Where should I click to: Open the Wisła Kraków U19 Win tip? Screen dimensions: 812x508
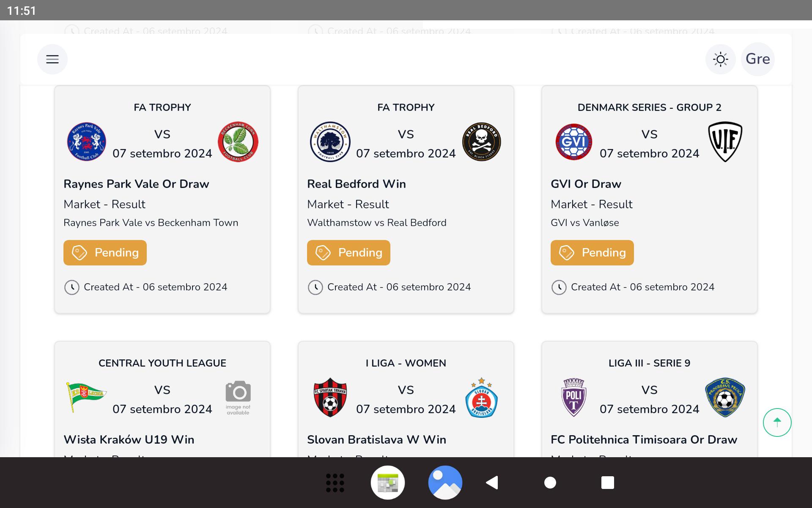[x=129, y=439]
